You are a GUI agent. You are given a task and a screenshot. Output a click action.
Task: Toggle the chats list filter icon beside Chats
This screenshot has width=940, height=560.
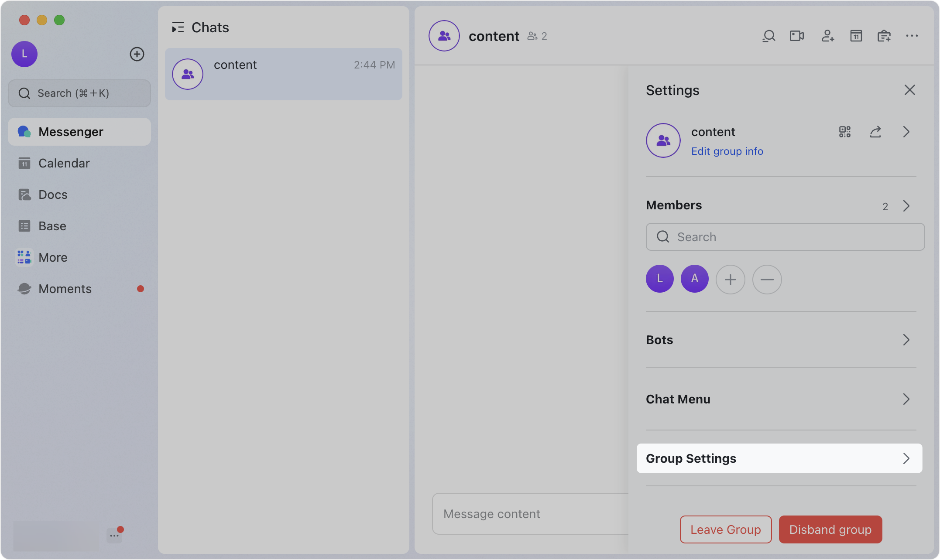pyautogui.click(x=178, y=27)
